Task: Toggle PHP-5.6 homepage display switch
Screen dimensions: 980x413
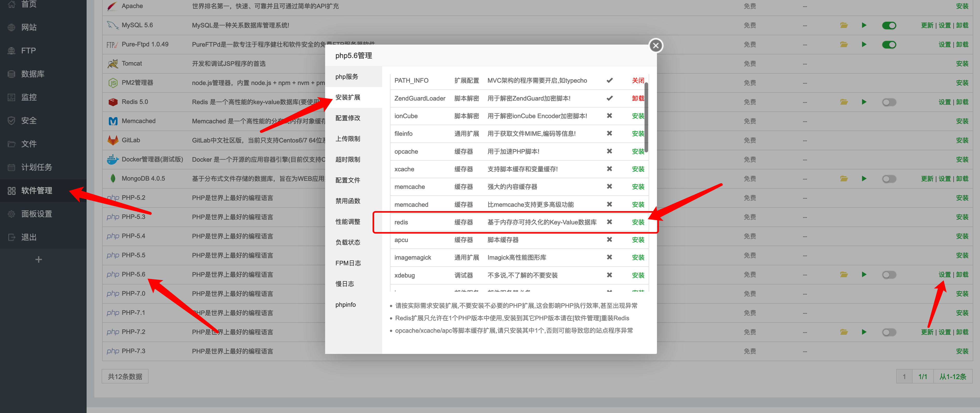Action: [889, 275]
